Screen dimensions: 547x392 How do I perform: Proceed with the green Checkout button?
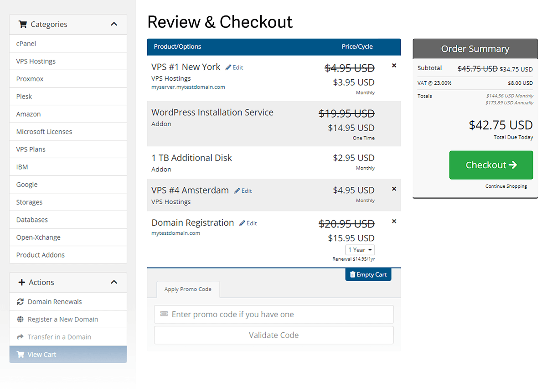(x=491, y=165)
